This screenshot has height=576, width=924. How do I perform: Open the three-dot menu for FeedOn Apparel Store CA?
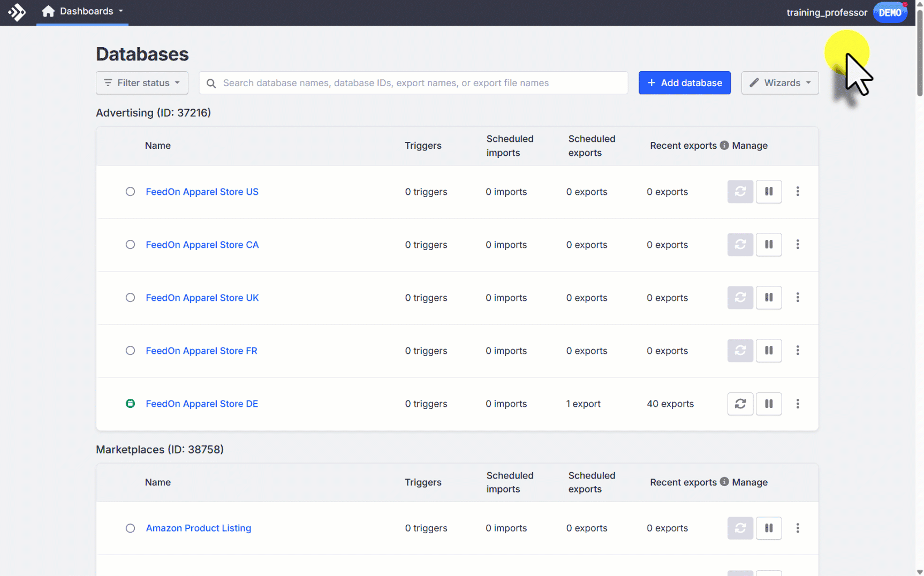tap(798, 245)
